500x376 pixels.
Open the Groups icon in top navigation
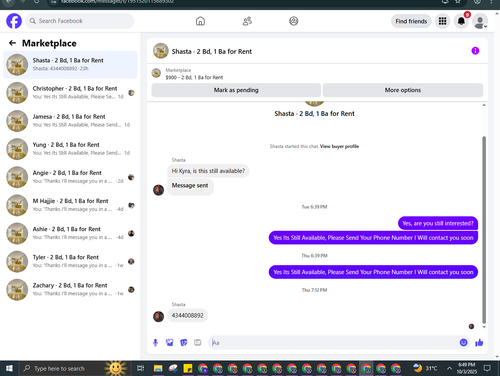pos(294,21)
